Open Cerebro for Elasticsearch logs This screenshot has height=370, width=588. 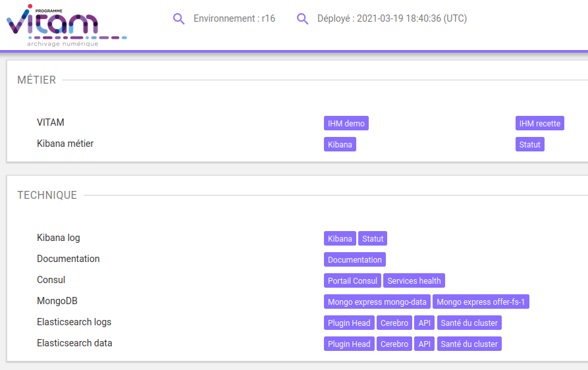pyautogui.click(x=394, y=323)
